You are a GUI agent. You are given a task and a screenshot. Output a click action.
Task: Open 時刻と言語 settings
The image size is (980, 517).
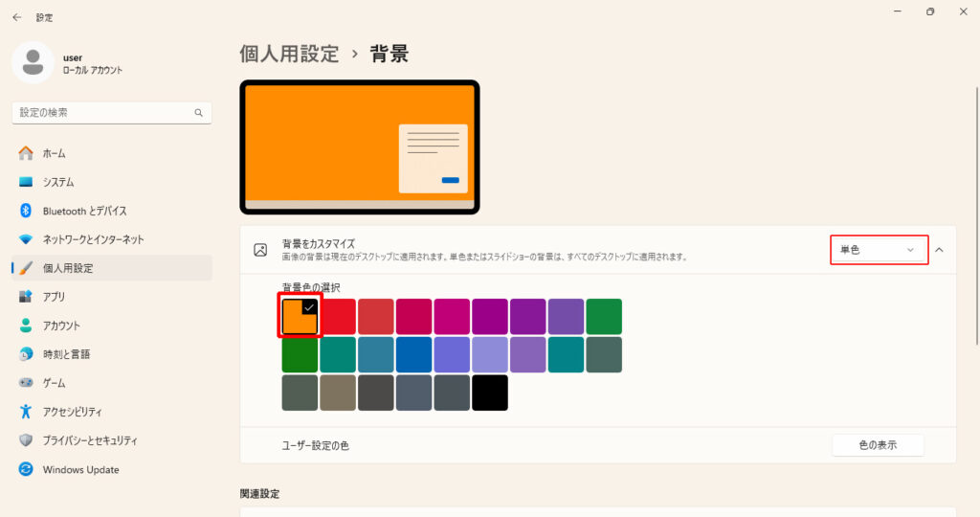[x=112, y=354]
